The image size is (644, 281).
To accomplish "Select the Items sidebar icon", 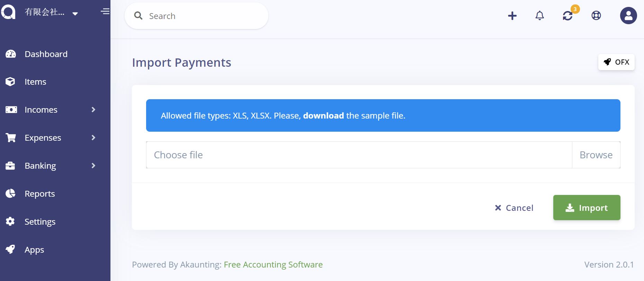I will tap(10, 82).
